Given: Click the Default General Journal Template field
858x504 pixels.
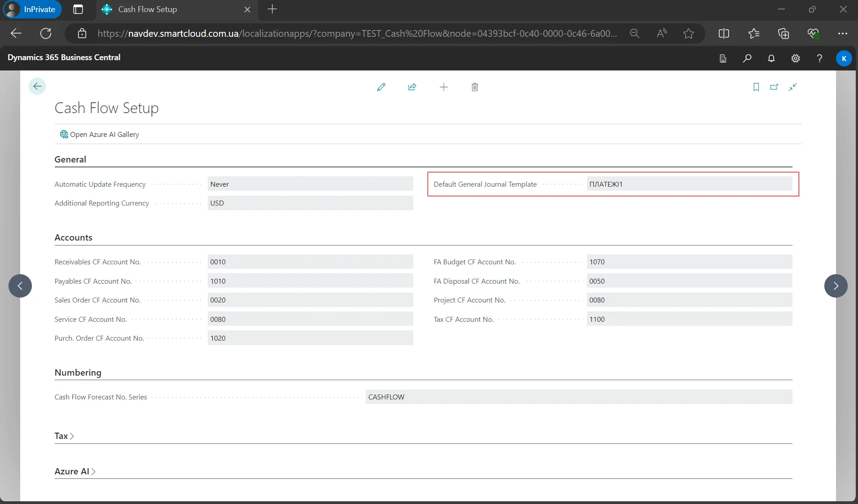Looking at the screenshot, I should pyautogui.click(x=689, y=184).
